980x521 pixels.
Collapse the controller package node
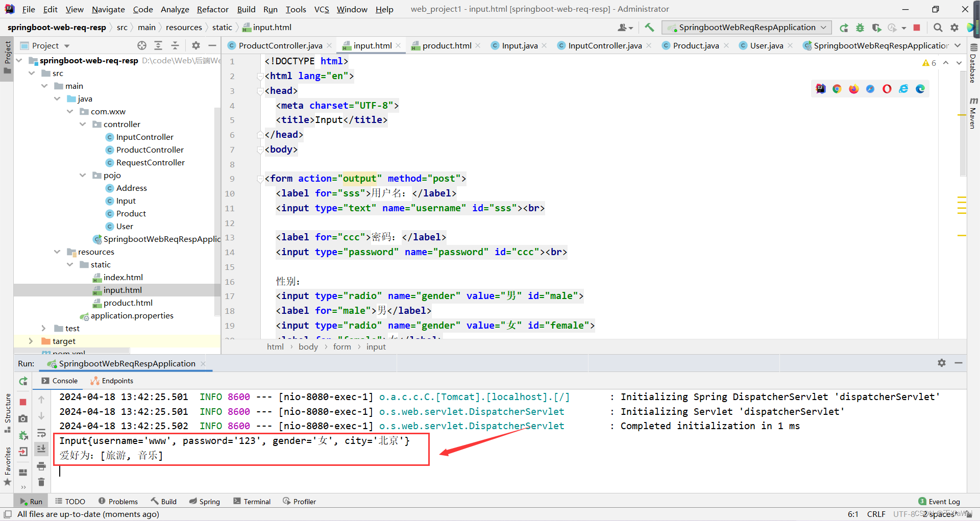[83, 124]
